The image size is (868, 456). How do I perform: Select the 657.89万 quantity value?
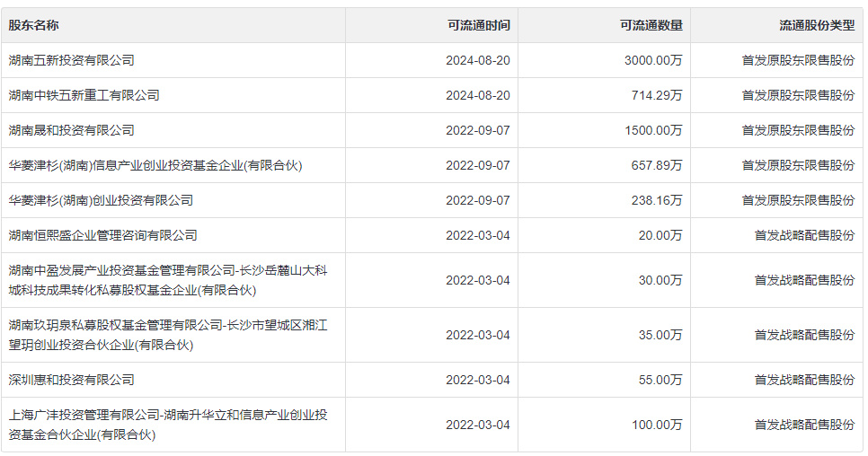tap(657, 165)
